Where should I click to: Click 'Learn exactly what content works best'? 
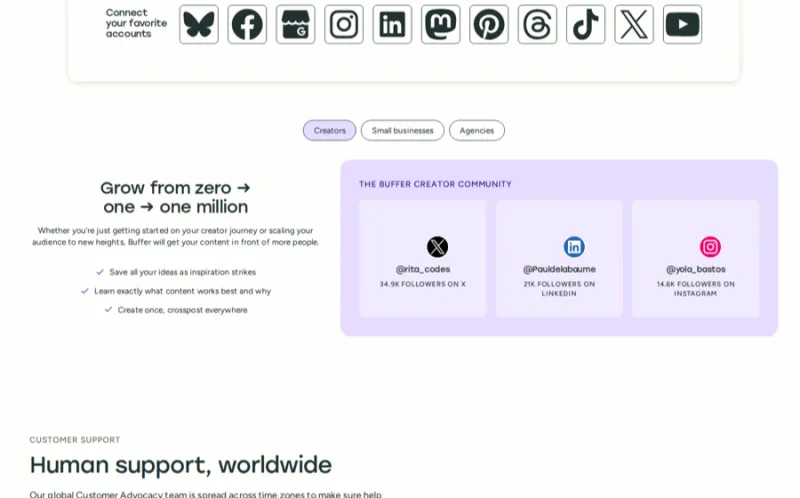pos(183,291)
